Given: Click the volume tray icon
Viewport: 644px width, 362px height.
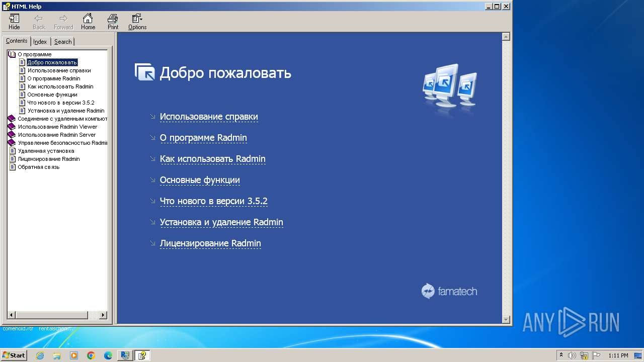Looking at the screenshot, I should coord(572,355).
